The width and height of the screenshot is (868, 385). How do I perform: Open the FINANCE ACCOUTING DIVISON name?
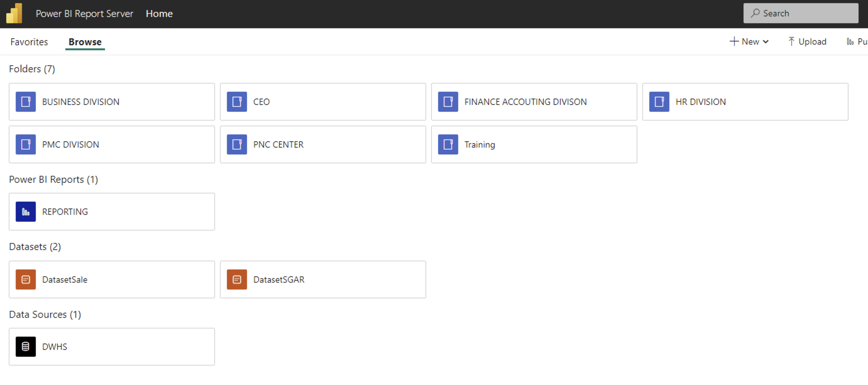525,102
